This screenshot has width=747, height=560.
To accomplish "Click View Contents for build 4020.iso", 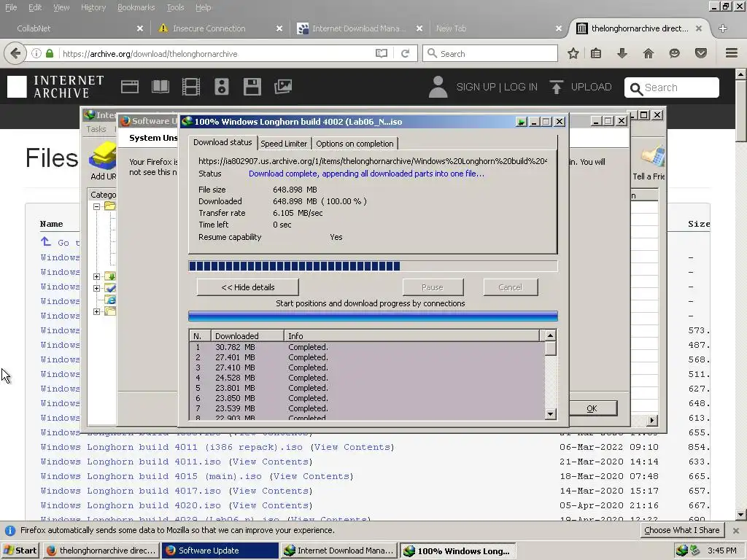I will coord(271,505).
